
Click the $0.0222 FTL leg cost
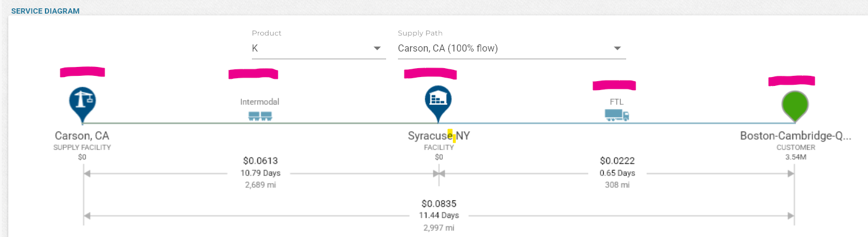(617, 161)
